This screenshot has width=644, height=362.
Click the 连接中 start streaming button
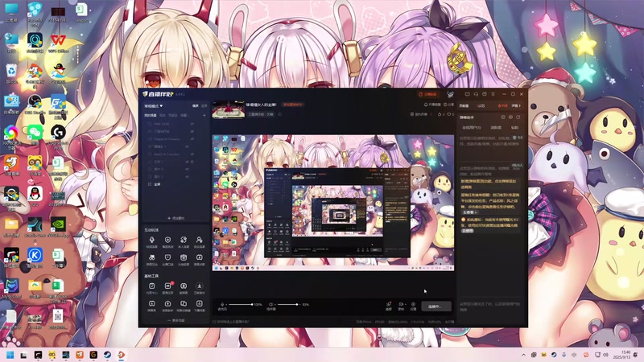(x=435, y=306)
